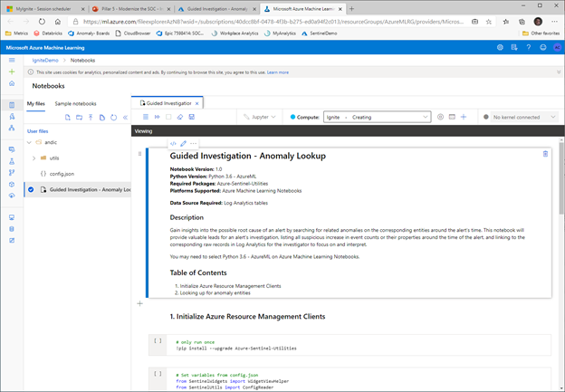Open the feedback smiley in the header

tap(543, 47)
